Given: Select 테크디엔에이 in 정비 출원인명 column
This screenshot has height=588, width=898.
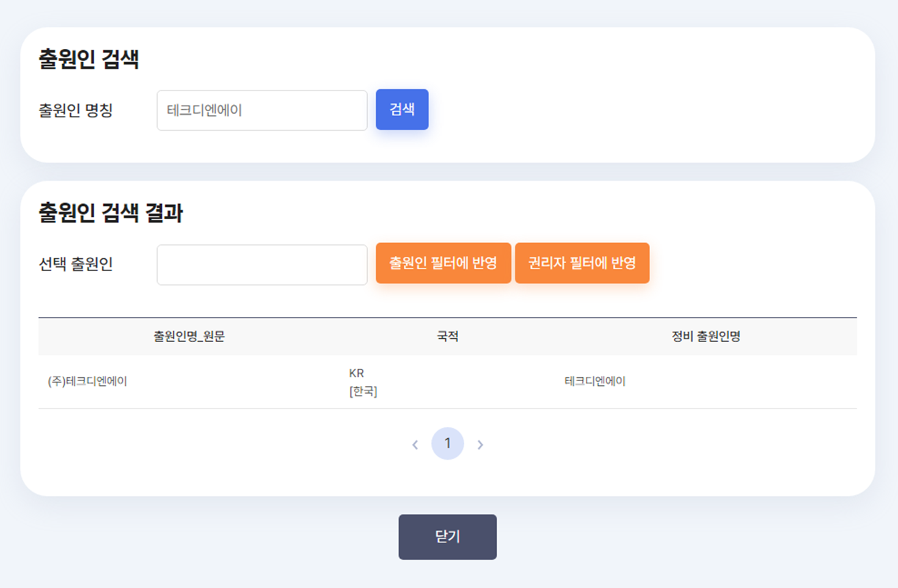Looking at the screenshot, I should [594, 382].
